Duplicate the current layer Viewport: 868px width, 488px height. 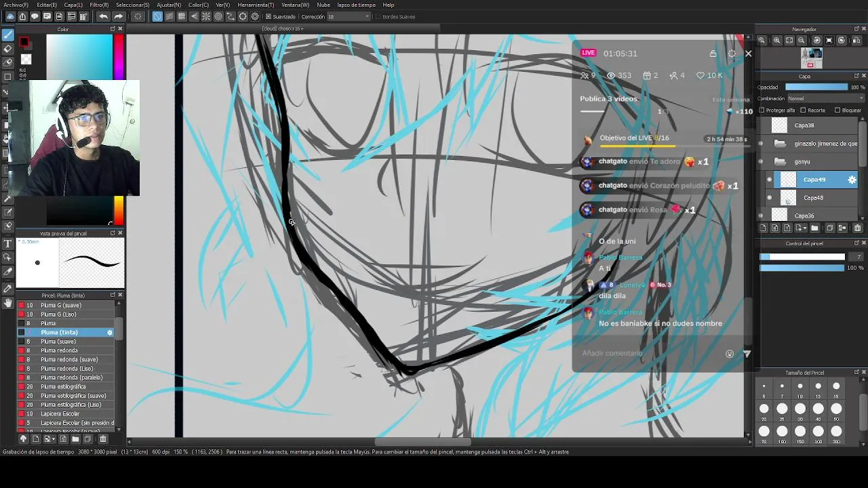coord(829,228)
